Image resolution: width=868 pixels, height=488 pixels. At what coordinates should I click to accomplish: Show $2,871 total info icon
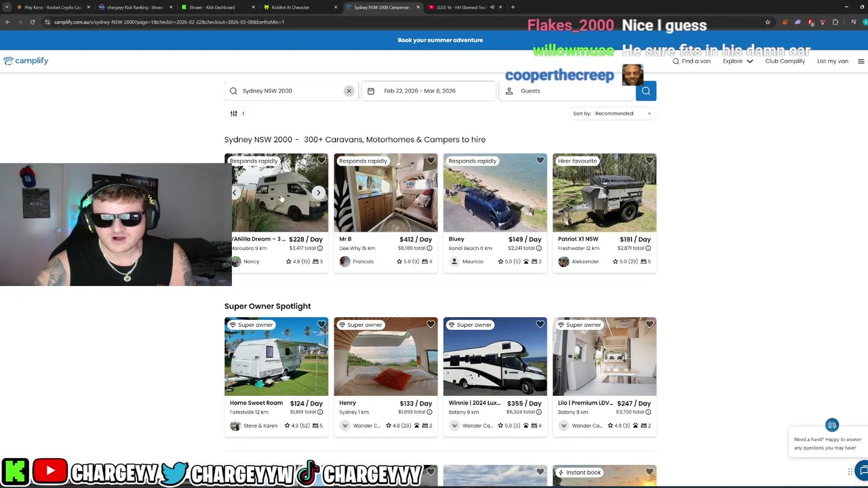point(648,248)
